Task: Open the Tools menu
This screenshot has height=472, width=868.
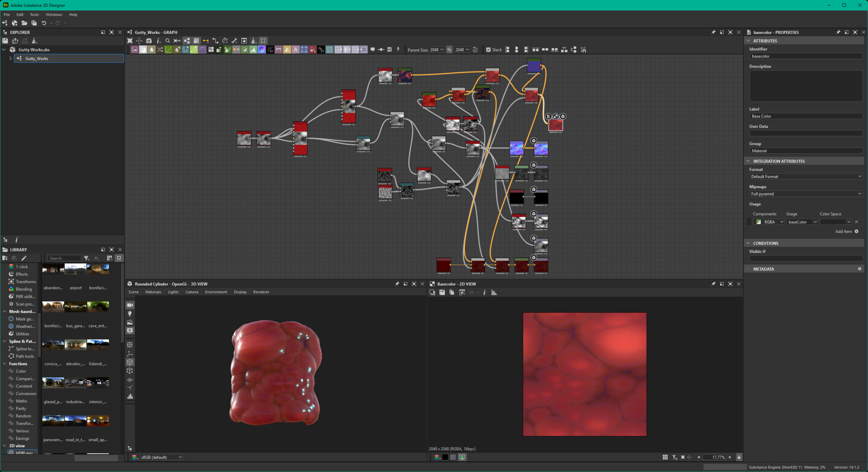Action: tap(34, 14)
